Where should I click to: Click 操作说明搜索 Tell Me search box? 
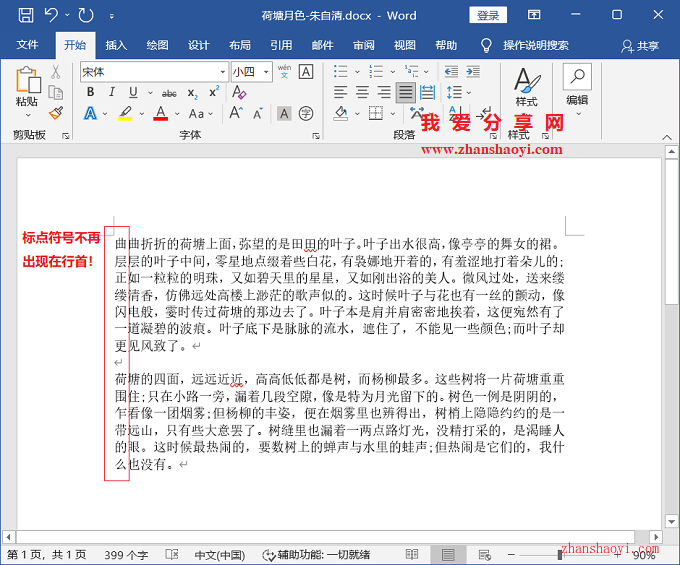536,45
